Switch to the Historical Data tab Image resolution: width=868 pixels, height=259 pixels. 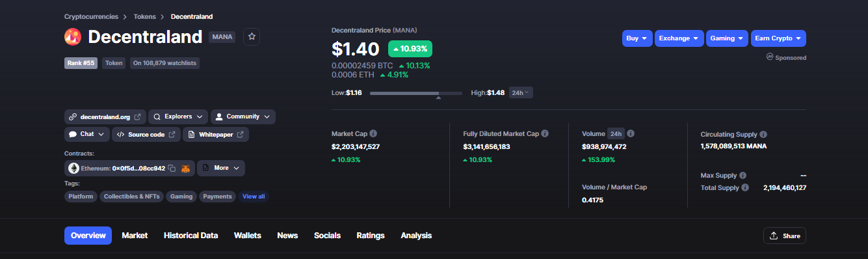(x=191, y=236)
